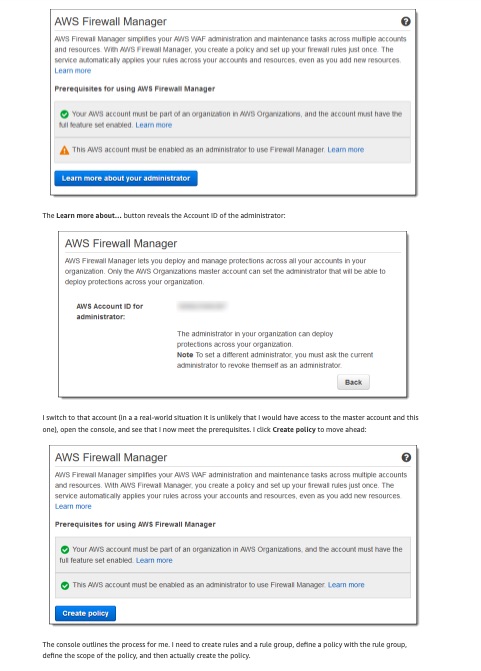Screen dimensions: 481x671
Task: Open Learn more link under first panel description
Action: (73, 71)
